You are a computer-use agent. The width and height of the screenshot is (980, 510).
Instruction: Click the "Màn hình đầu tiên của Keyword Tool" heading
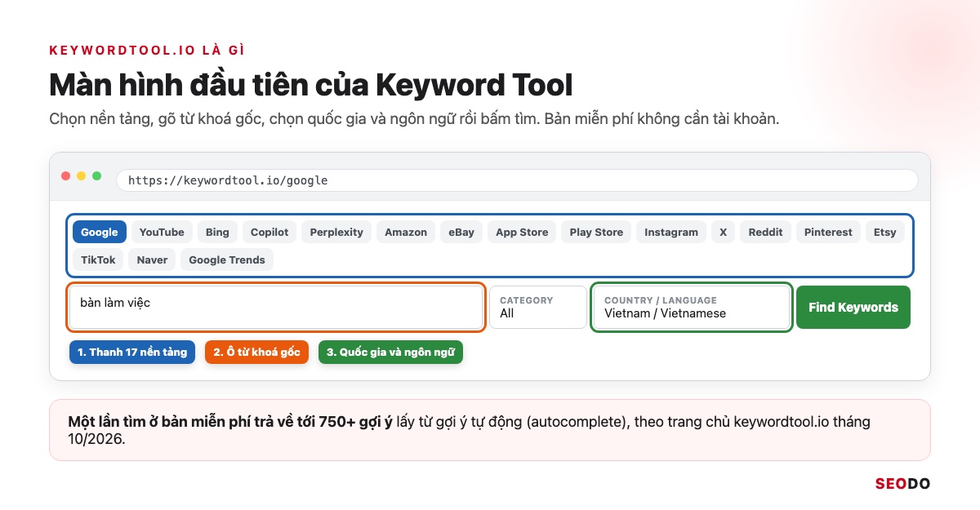pos(311,85)
